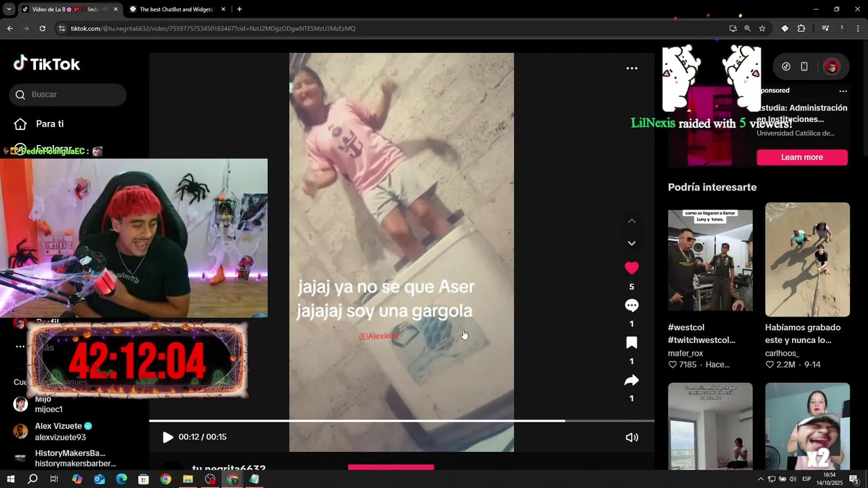Click the get app phone icon

pyautogui.click(x=804, y=66)
